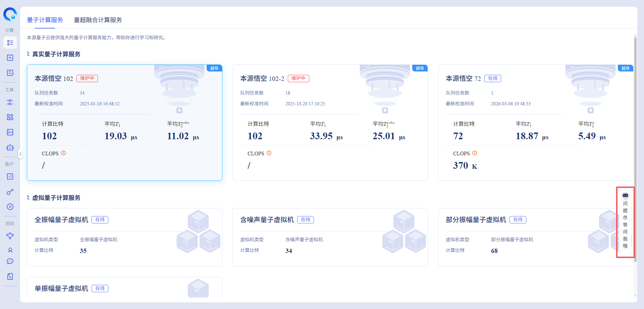The width and height of the screenshot is (644, 309).
Task: Open the 问题尽管问我哦 assistant widget
Action: point(625,222)
